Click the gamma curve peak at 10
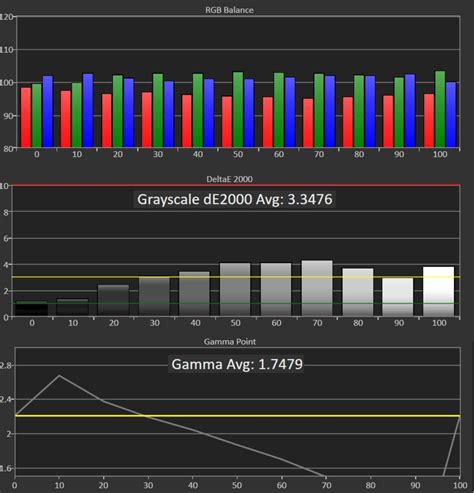The height and width of the screenshot is (493, 474). 59,376
